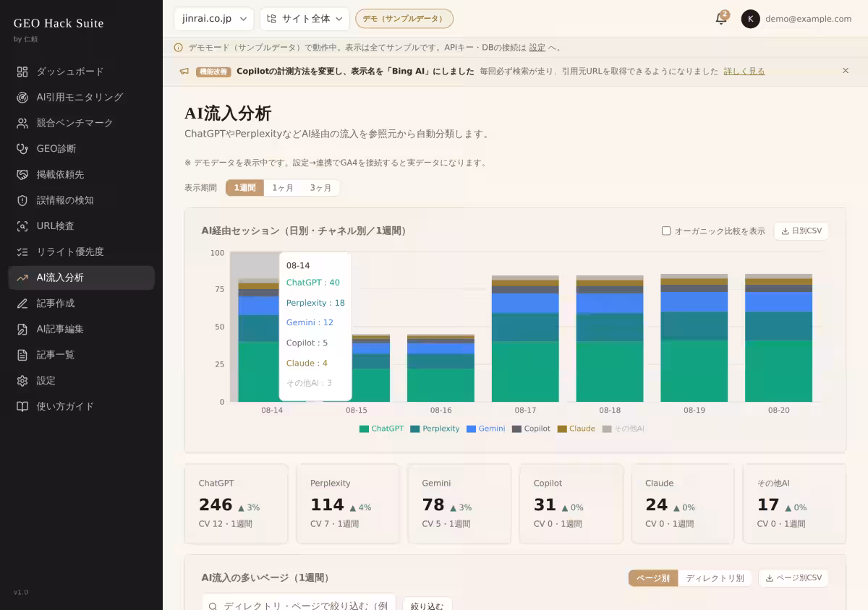Screen dimensions: 868x610
Task: Click the v1.0 version label
Action: [x=21, y=593]
